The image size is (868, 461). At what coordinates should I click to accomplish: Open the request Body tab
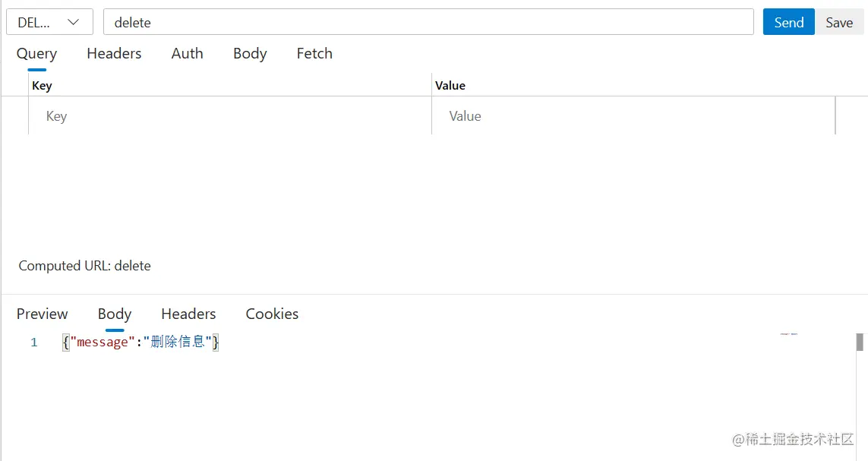point(250,54)
